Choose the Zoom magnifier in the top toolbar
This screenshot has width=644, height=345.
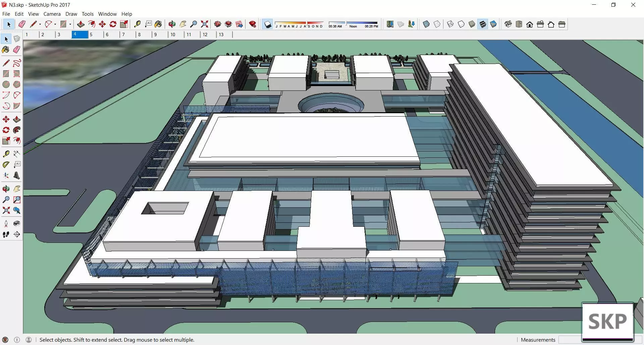click(x=194, y=24)
